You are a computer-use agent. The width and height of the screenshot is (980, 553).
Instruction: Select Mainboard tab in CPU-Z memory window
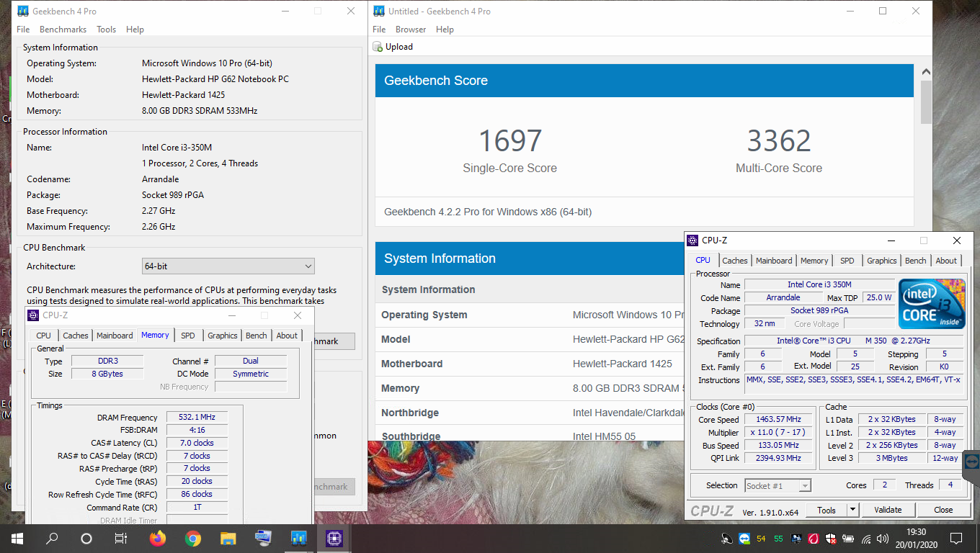click(115, 336)
